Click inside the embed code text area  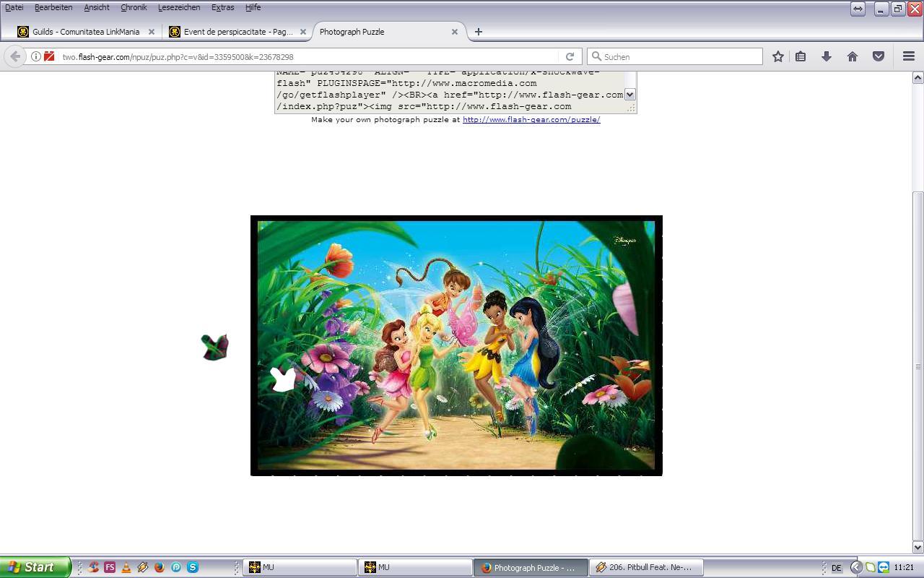click(449, 91)
